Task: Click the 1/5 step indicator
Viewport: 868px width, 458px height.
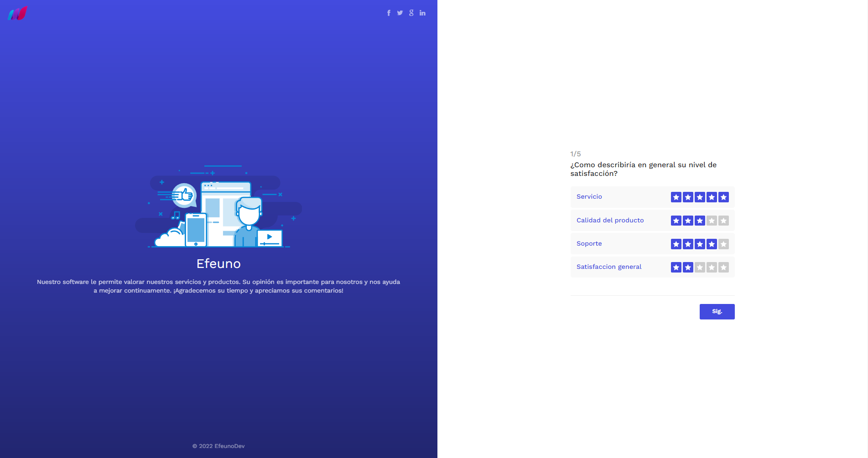Action: click(x=576, y=154)
